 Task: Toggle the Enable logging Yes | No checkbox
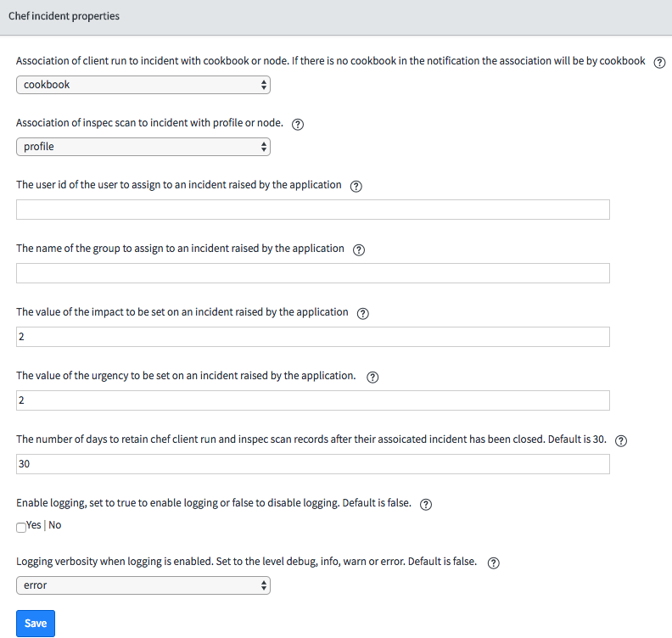click(x=21, y=527)
